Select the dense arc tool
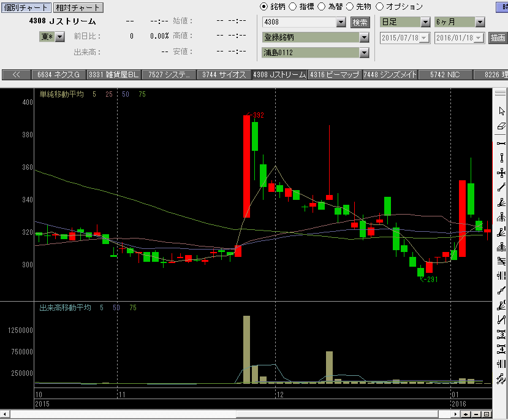The width and height of the screenshot is (508, 420). pyautogui.click(x=501, y=247)
